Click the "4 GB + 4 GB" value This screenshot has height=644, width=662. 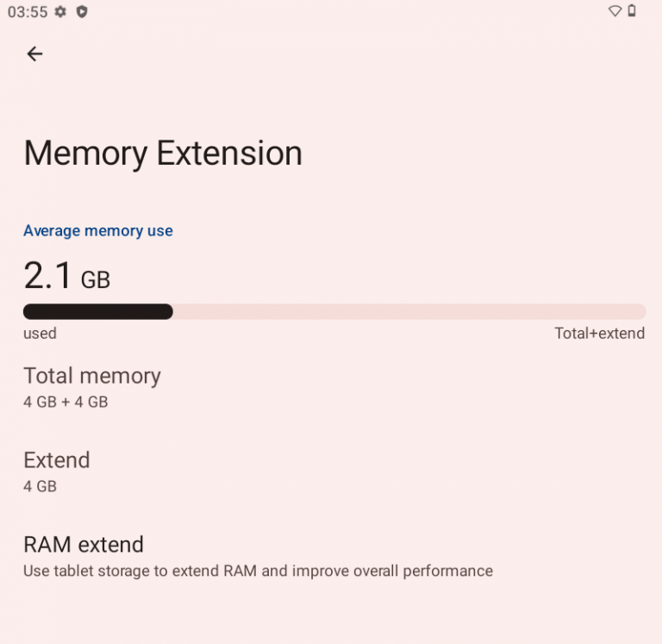coord(66,402)
